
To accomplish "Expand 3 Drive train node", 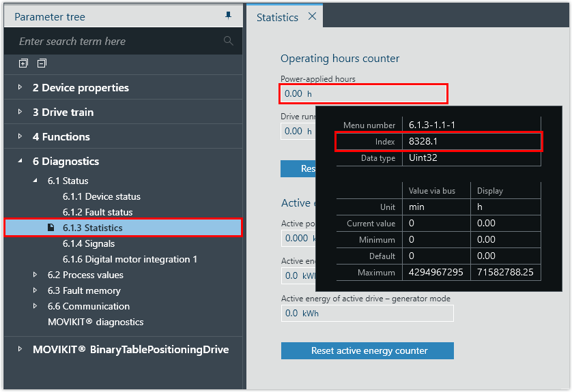I will click(20, 112).
